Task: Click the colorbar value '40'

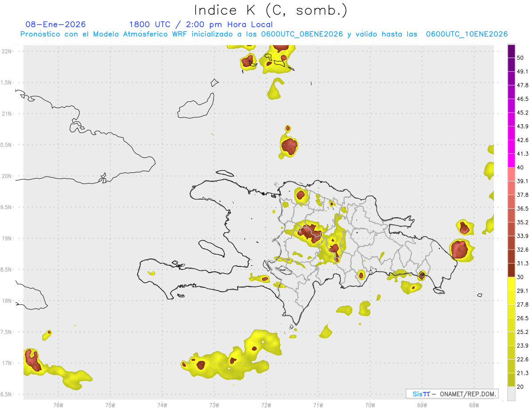Action: point(521,168)
